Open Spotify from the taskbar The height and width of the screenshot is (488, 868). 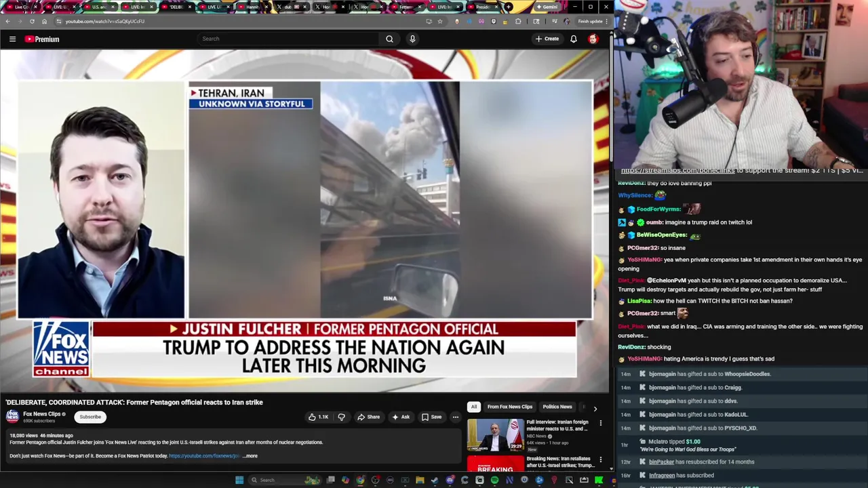[494, 480]
